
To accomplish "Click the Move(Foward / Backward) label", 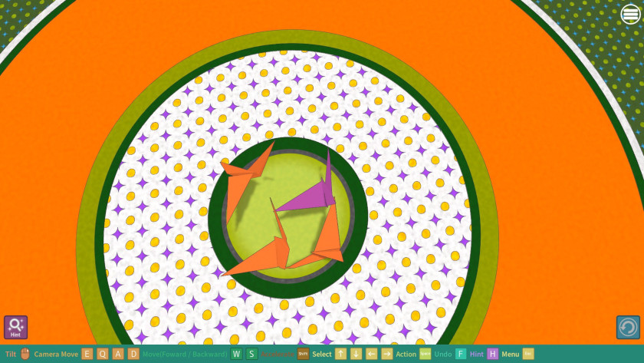I will coord(185,354).
